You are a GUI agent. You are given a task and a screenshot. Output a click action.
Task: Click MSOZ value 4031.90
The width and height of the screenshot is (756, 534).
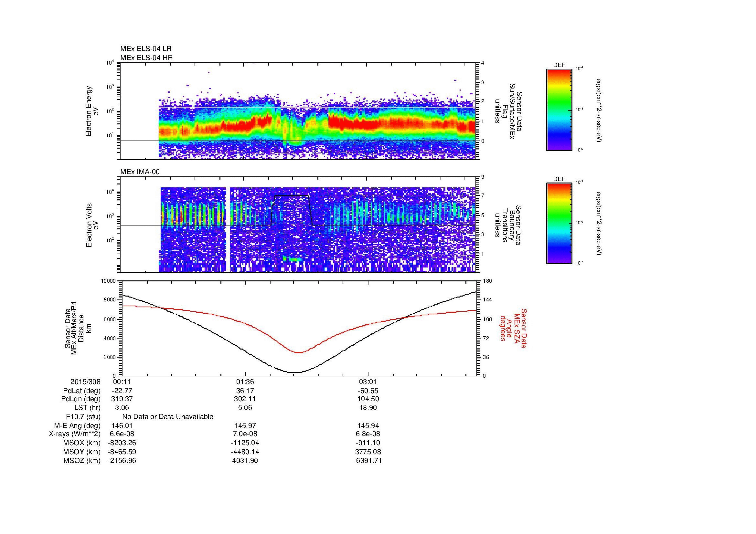point(245,461)
